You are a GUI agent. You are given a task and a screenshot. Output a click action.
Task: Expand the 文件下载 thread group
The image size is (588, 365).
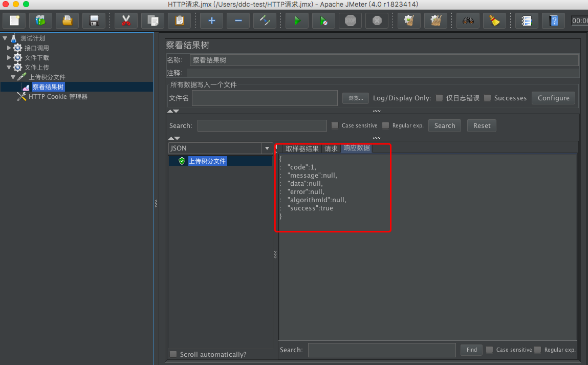(x=9, y=57)
